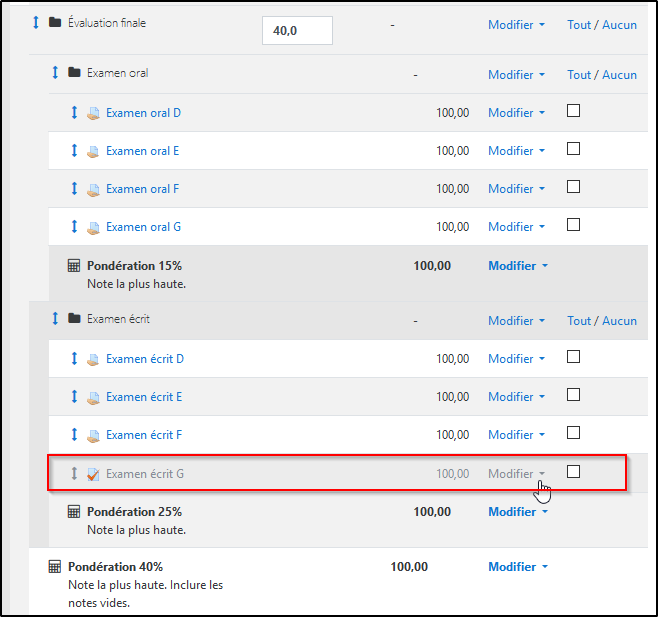Click move icon for Examen oral D
Image resolution: width=658 pixels, height=617 pixels.
point(74,113)
